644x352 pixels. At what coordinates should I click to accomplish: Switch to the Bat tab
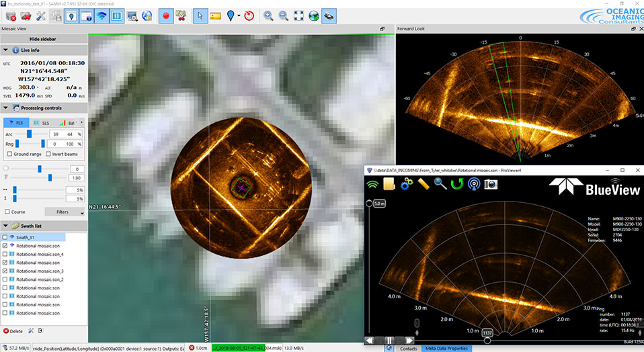(67, 123)
